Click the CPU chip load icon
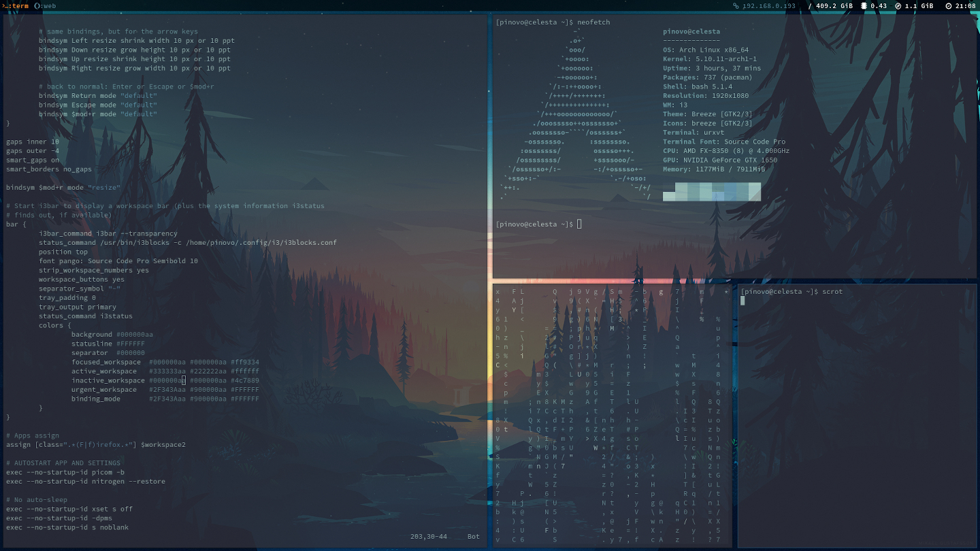The height and width of the screenshot is (551, 980). [x=864, y=5]
